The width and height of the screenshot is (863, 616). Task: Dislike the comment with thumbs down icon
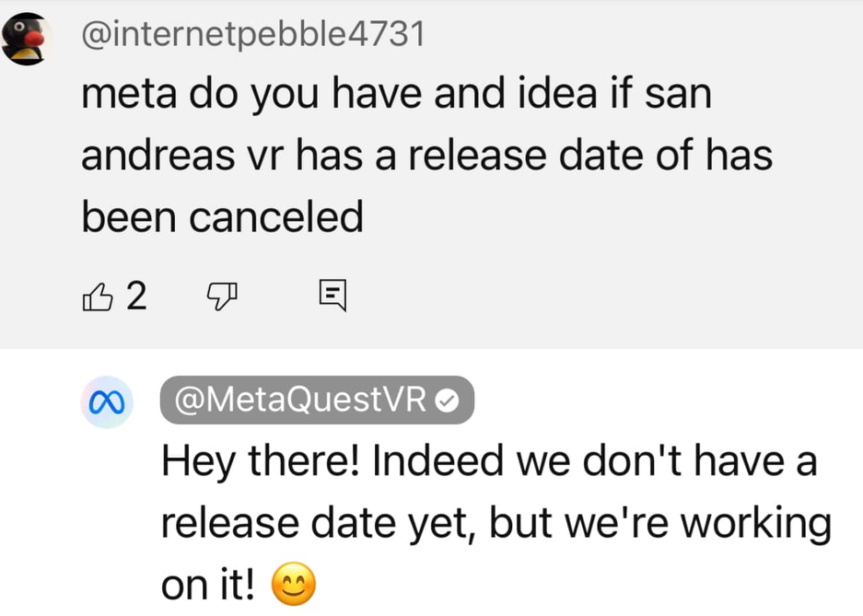tap(220, 296)
